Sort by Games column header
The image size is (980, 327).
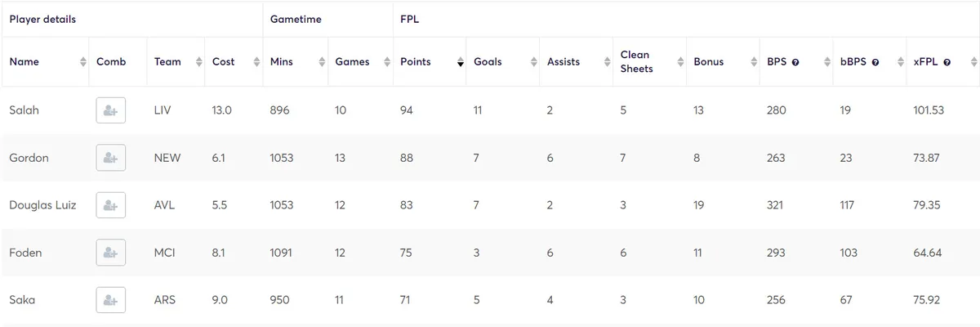pos(359,62)
